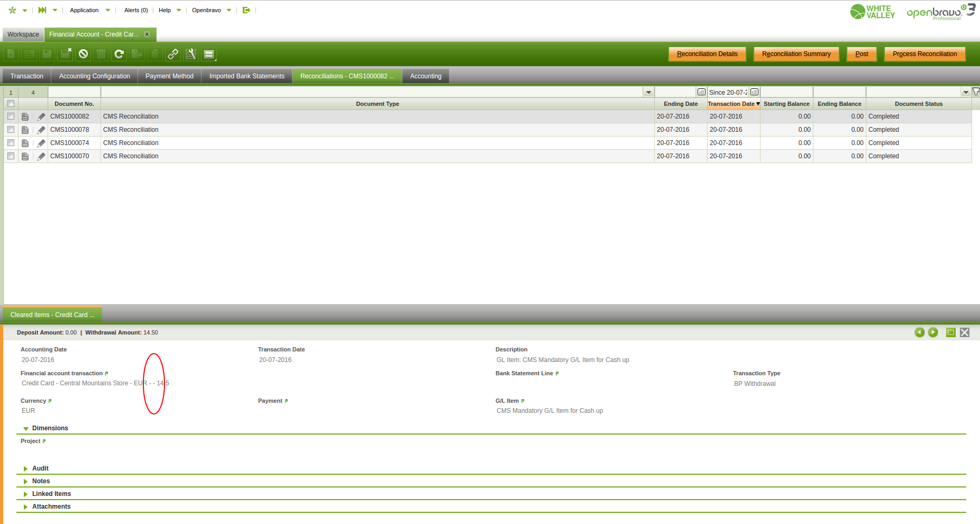Image resolution: width=980 pixels, height=524 pixels.
Task: Switch to Imported Bank Statements tab
Action: tap(246, 76)
